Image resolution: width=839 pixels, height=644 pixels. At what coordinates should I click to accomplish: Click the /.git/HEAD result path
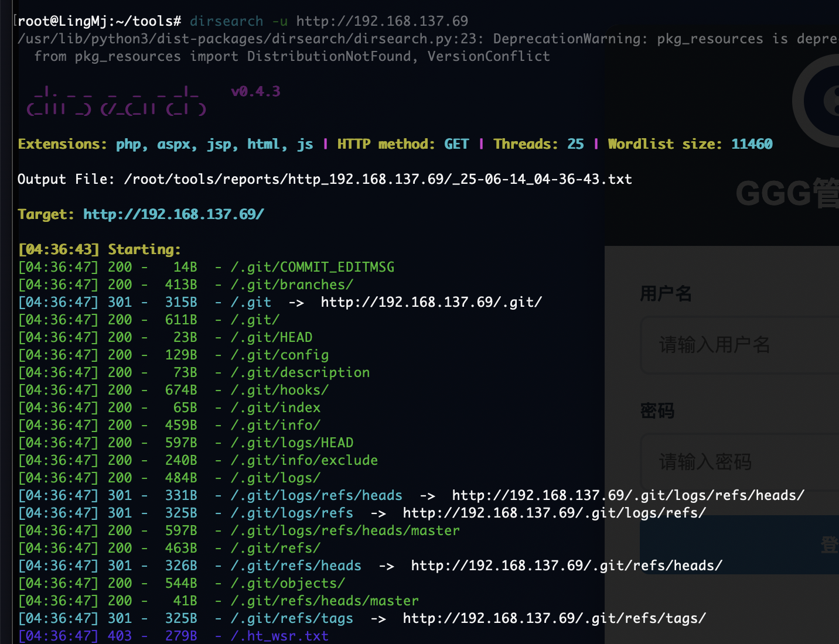[271, 337]
